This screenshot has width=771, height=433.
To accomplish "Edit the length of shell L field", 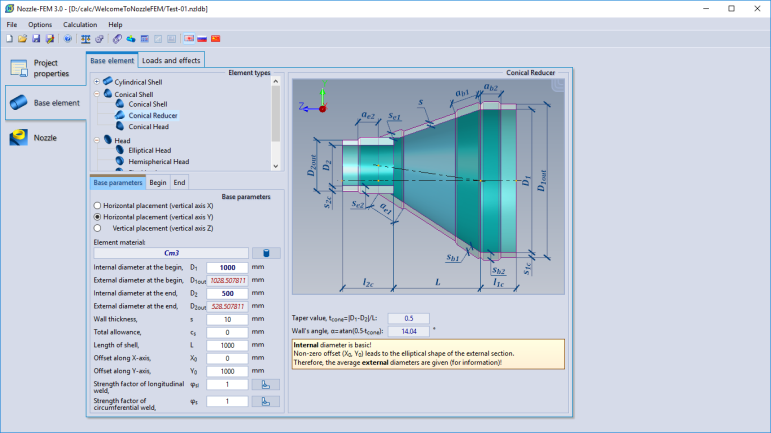I will click(227, 346).
